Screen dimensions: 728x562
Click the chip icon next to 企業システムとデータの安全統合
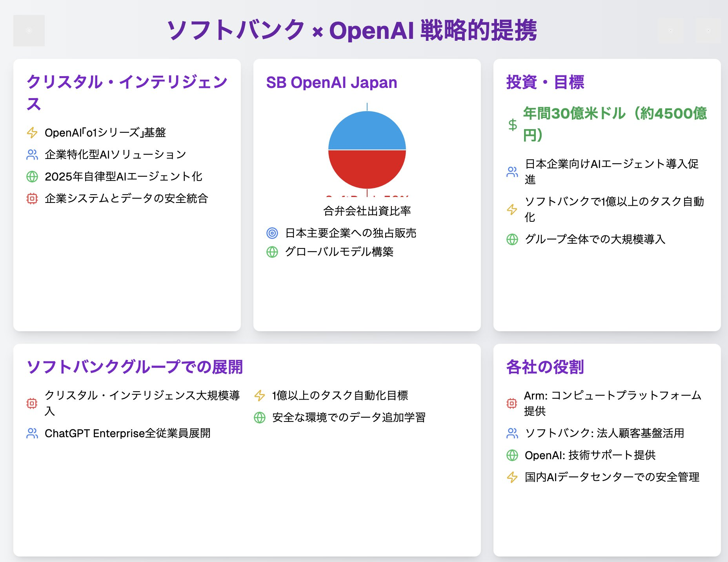click(32, 199)
